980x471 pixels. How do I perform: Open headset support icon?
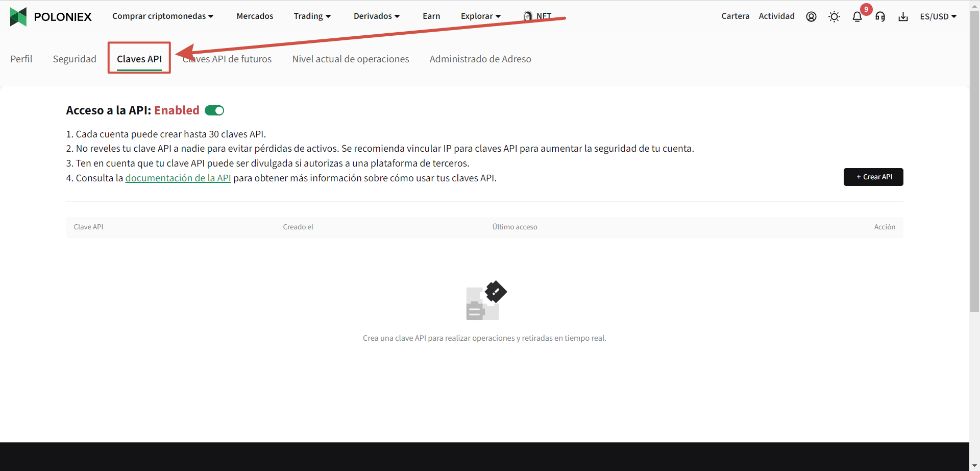coord(880,16)
